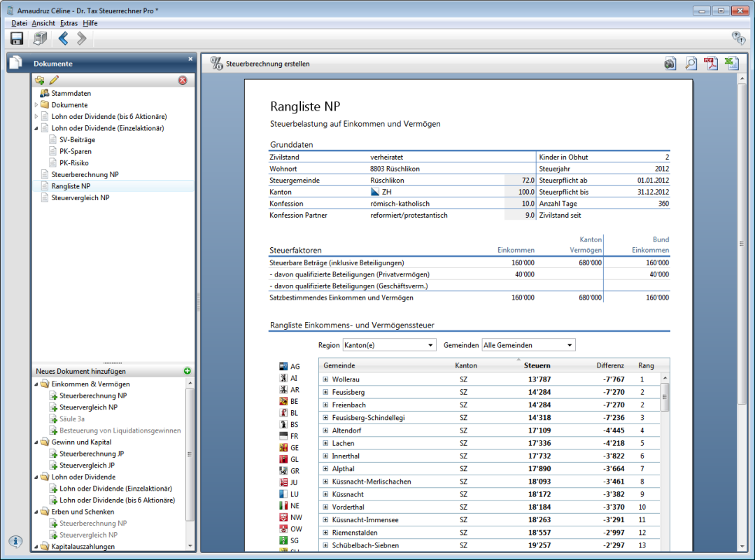Viewport: 755px width, 560px height.
Task: Sort by the Kanton column header
Action: click(x=465, y=365)
